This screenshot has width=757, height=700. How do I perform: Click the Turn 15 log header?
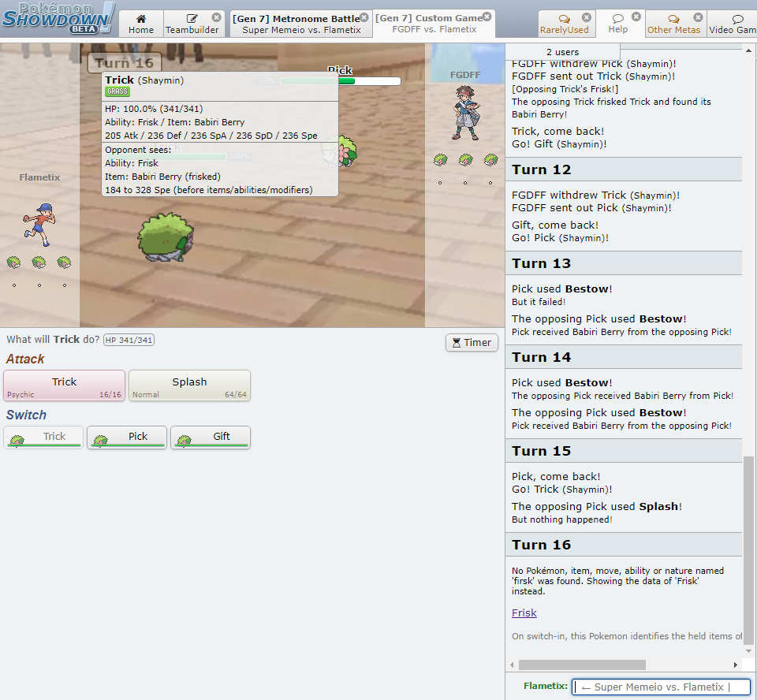(623, 450)
